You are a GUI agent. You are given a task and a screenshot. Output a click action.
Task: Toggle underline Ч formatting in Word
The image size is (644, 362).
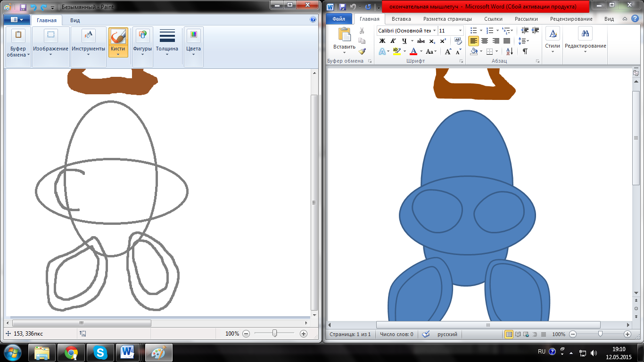click(404, 41)
